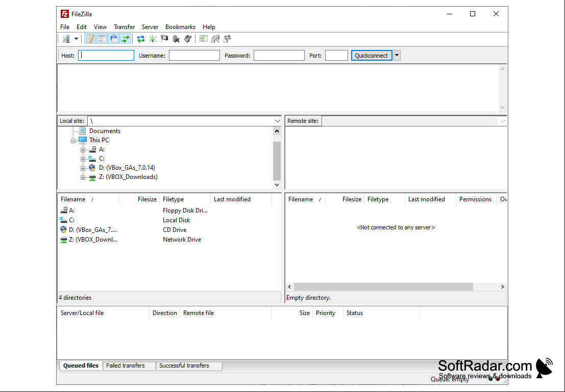Expand the Z: (VBOX_Downloads) node

pos(83,177)
